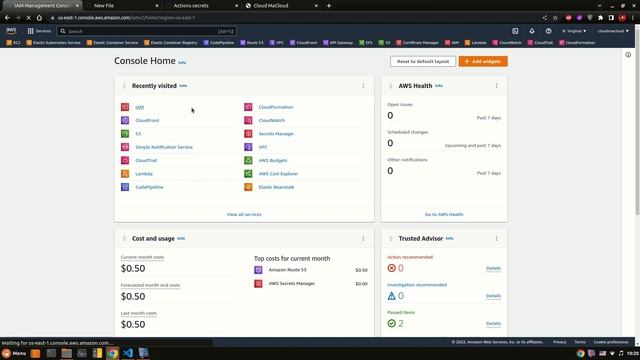Open the Amazon Route 53 cost icon
Image resolution: width=640 pixels, height=360 pixels.
pyautogui.click(x=258, y=270)
